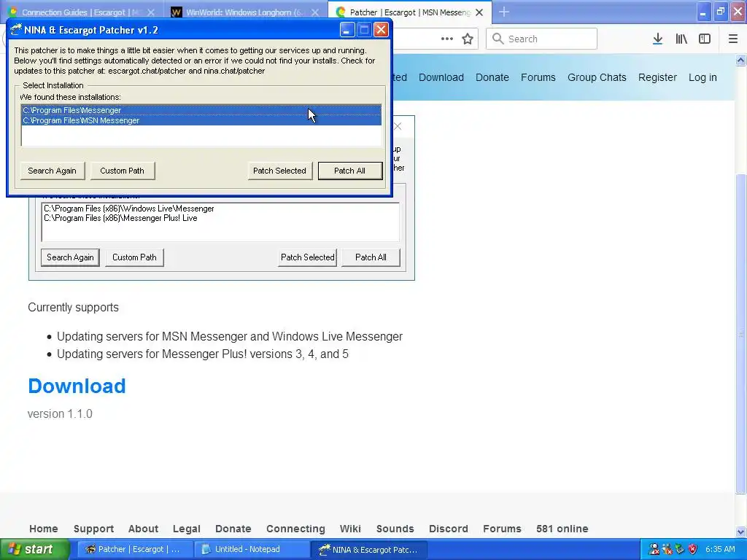Image resolution: width=747 pixels, height=560 pixels.
Task: Click the Connecting footer link
Action: (295, 529)
